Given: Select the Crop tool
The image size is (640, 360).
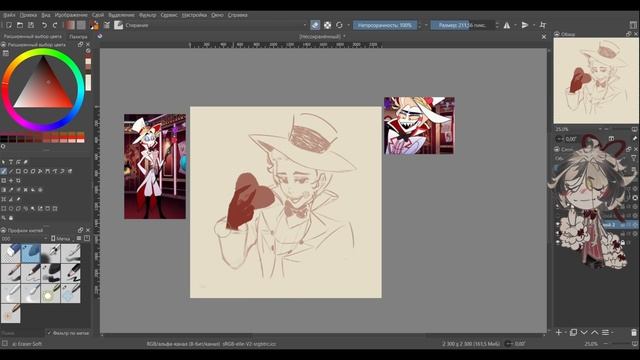Looking at the screenshot, I should click(x=18, y=180).
